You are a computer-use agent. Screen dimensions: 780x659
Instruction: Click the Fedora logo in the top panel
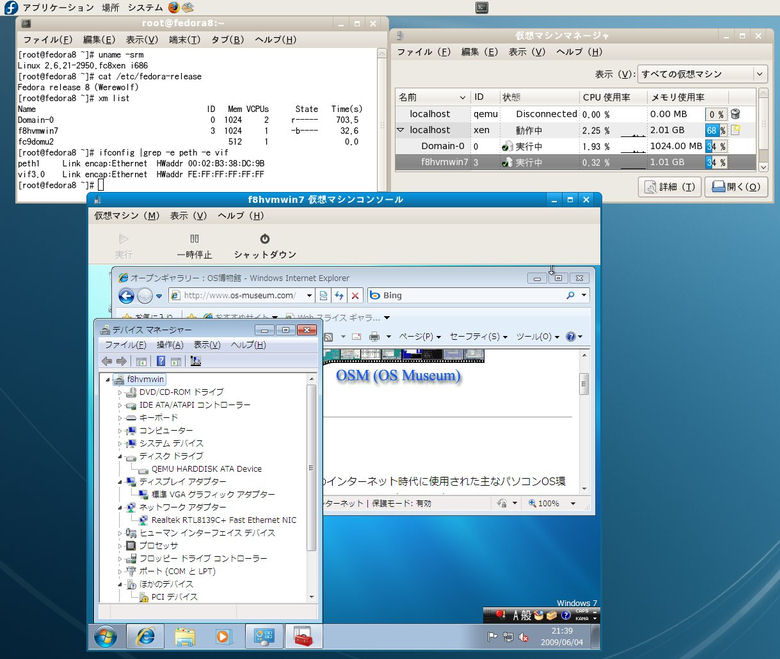tap(11, 7)
